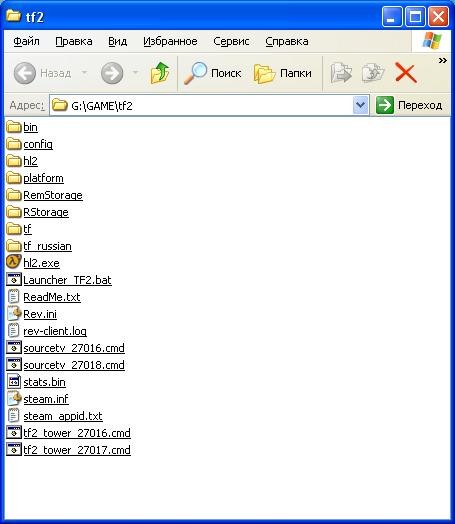Viewport: 455px width, 524px height.
Task: Click the ReadMe.txt file icon
Action: click(x=14, y=297)
